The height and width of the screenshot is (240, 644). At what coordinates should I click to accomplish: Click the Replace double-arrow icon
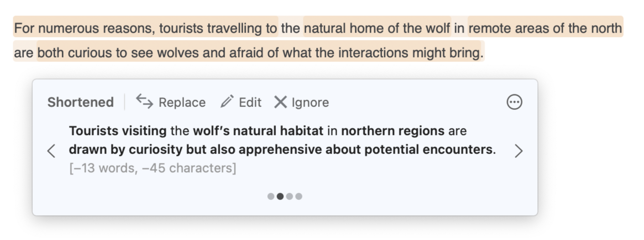[x=144, y=101]
